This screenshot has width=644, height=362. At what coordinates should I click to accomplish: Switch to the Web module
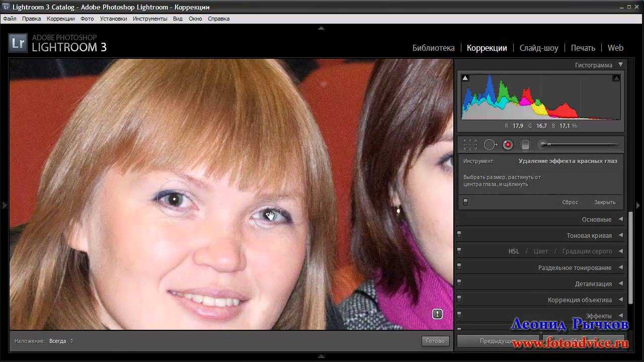pos(615,48)
